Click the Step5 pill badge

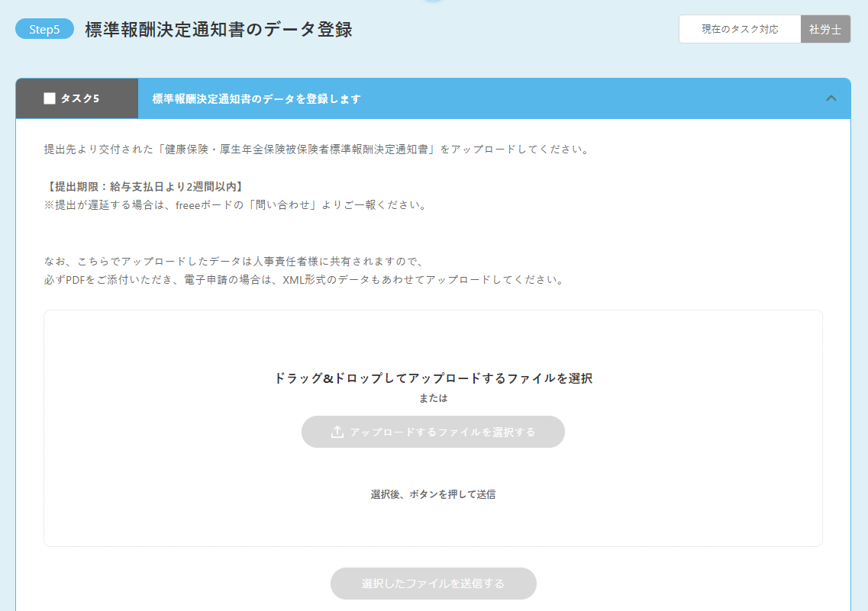pyautogui.click(x=44, y=29)
